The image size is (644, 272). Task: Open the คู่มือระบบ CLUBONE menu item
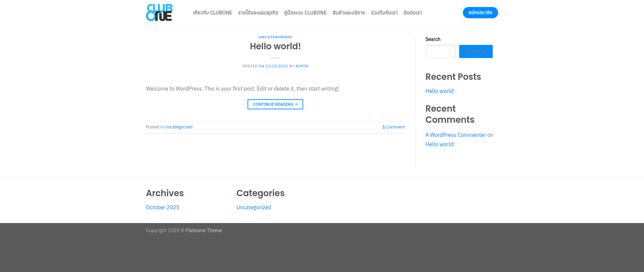point(305,13)
